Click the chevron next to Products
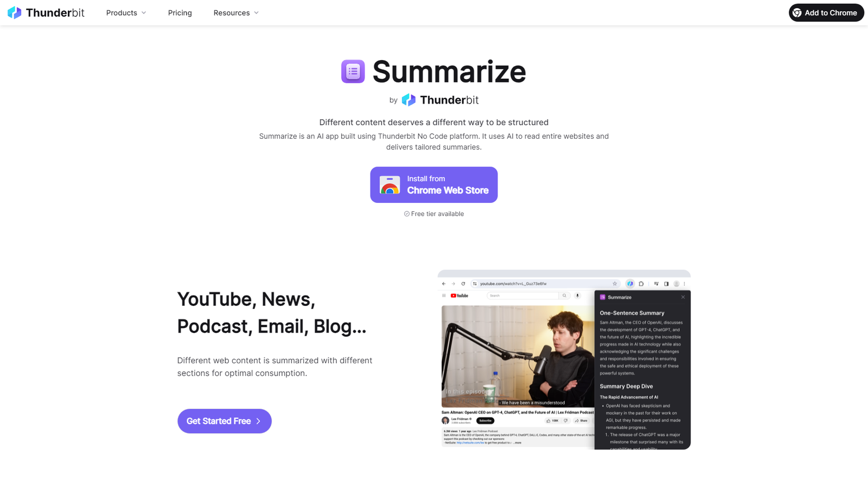 click(144, 13)
